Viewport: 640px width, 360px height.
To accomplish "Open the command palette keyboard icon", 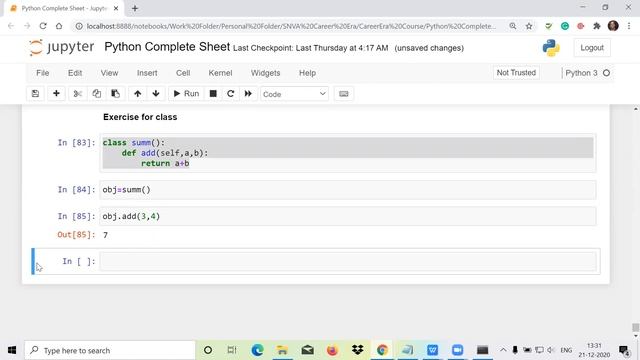I will [344, 93].
